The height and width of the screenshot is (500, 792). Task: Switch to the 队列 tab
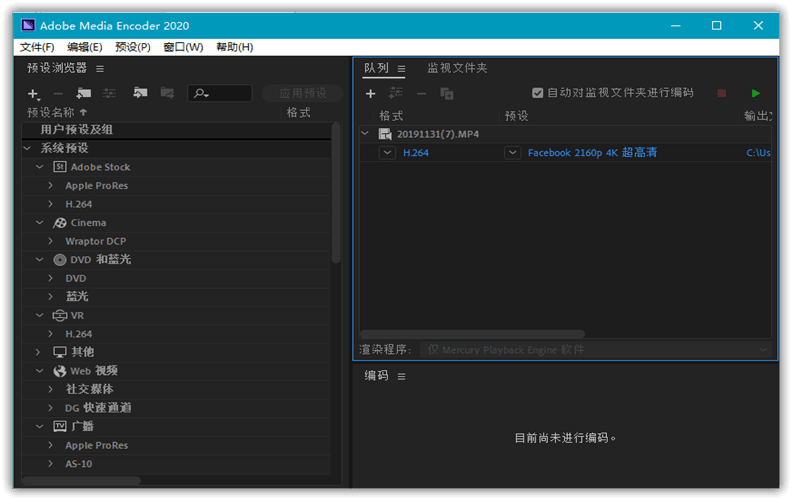click(x=376, y=68)
